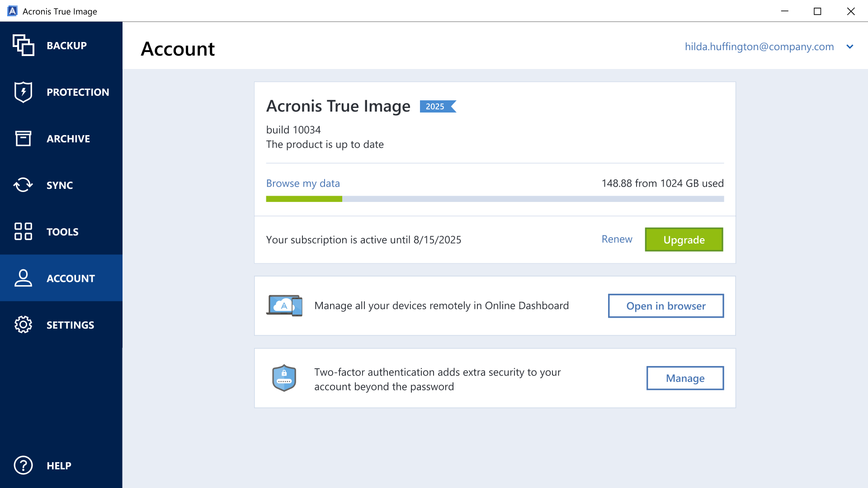Manage two-factor authentication settings
The width and height of the screenshot is (868, 488).
coord(684,378)
